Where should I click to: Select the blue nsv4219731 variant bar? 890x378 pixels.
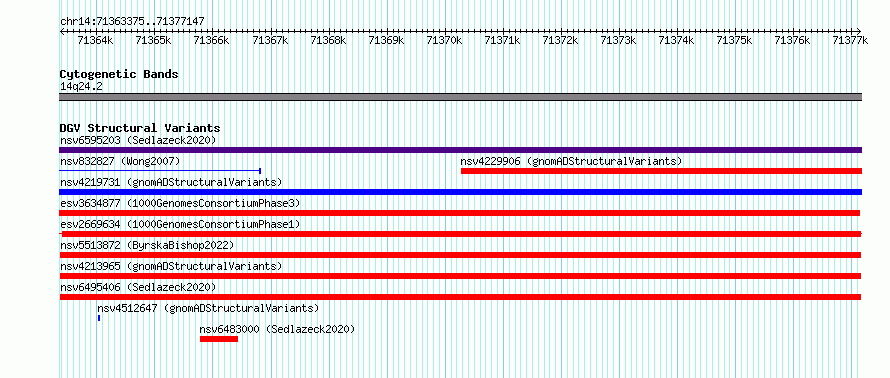coord(460,192)
